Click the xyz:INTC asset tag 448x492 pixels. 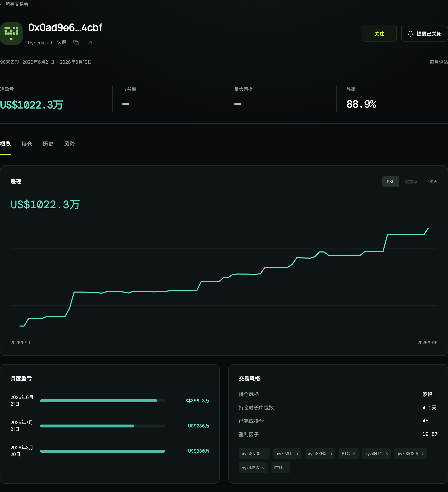[377, 453]
